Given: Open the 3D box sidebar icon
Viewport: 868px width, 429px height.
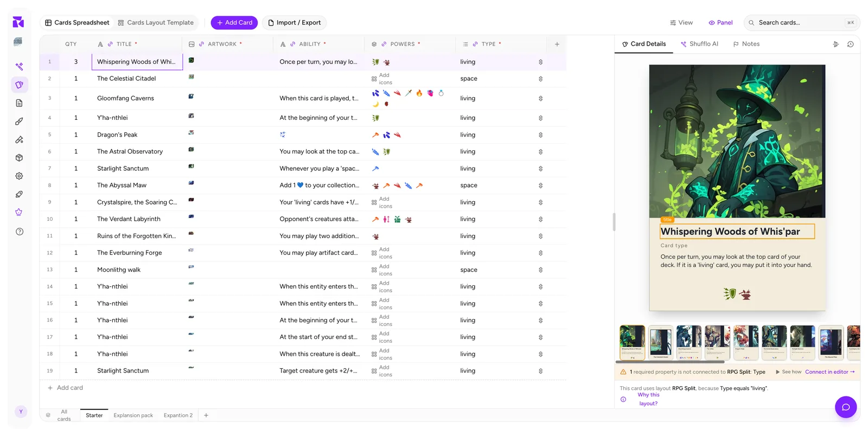Looking at the screenshot, I should pos(19,158).
